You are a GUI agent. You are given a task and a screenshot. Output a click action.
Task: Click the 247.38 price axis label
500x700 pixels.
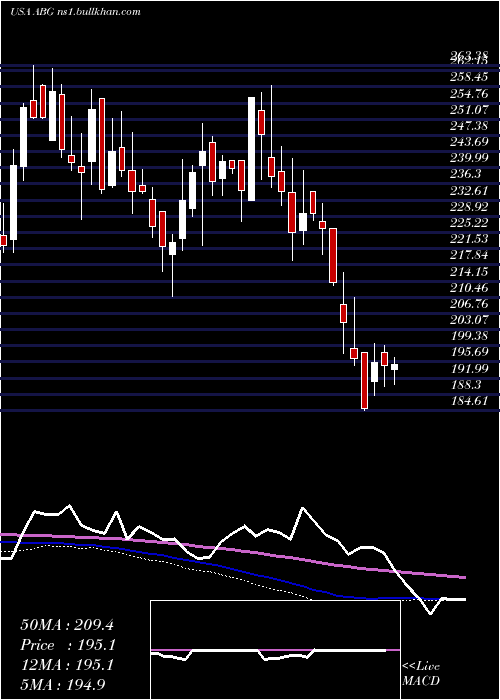pyautogui.click(x=469, y=126)
